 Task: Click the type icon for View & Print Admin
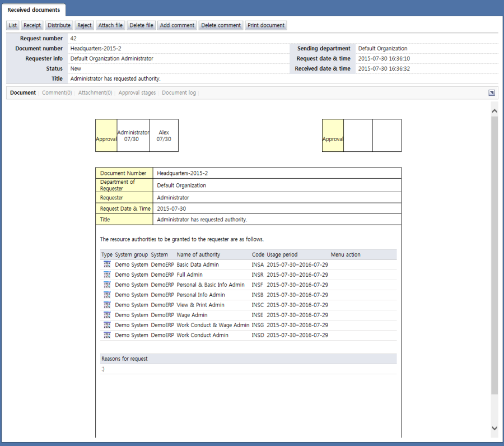(x=107, y=305)
